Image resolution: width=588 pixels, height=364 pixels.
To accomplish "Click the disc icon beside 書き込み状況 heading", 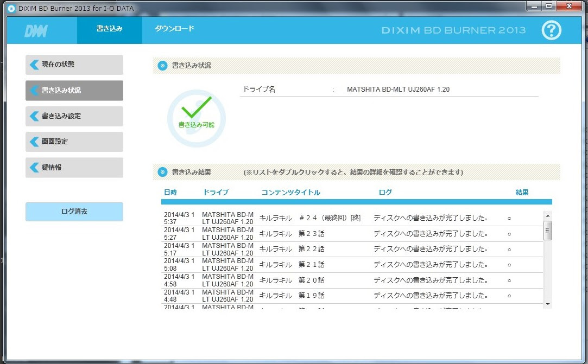I will tap(162, 66).
